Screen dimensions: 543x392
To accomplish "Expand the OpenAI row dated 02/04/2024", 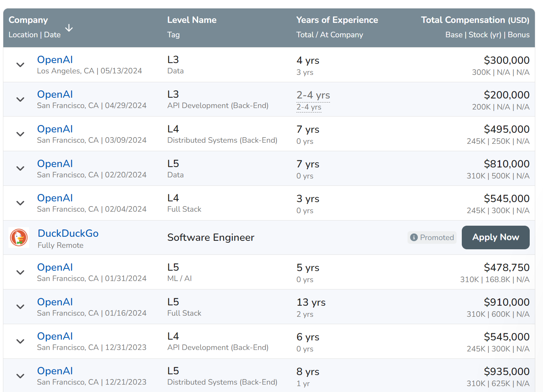I will click(x=20, y=203).
